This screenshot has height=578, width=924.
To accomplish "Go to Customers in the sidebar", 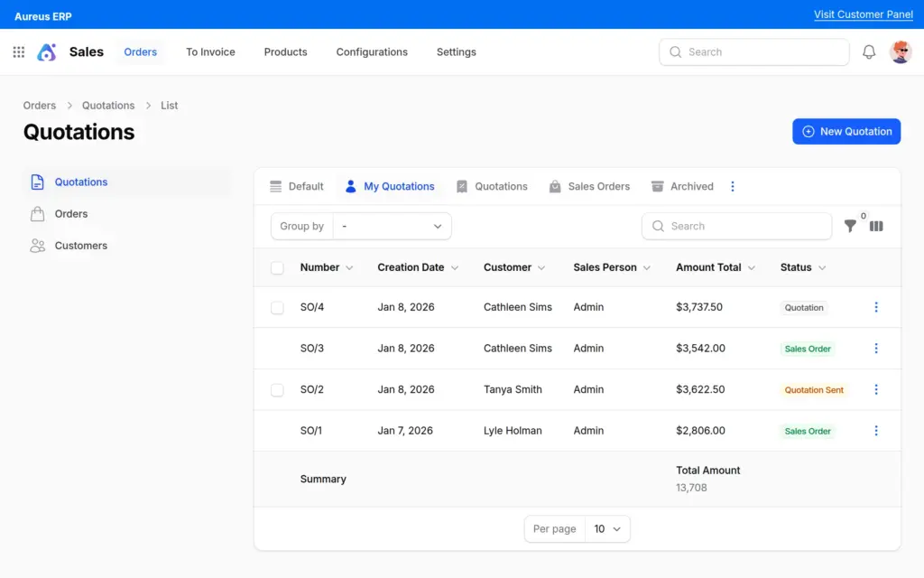I will 80,246.
